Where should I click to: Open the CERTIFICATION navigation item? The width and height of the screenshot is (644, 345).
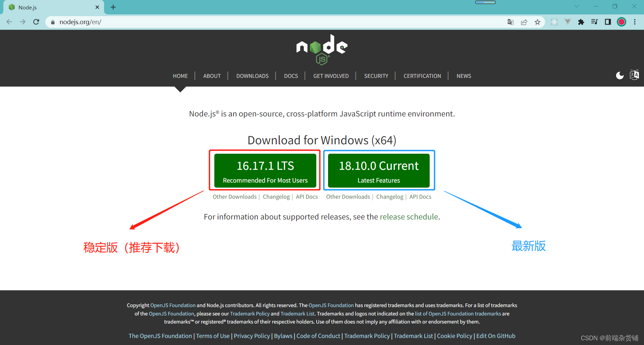pyautogui.click(x=422, y=76)
